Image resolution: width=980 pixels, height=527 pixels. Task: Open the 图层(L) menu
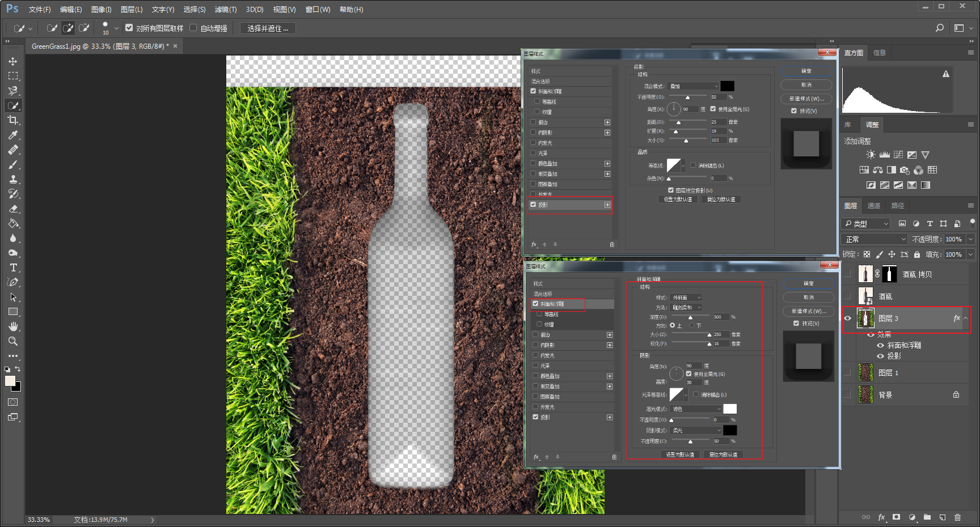click(x=132, y=10)
